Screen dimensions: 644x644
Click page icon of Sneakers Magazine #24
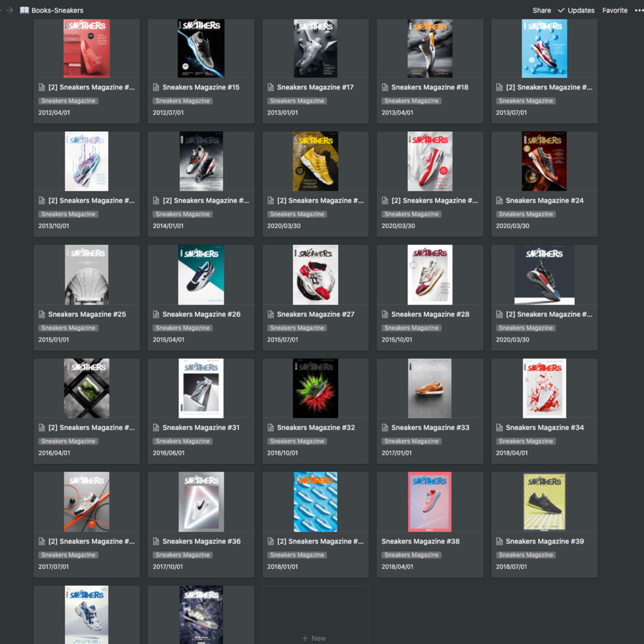click(x=500, y=201)
